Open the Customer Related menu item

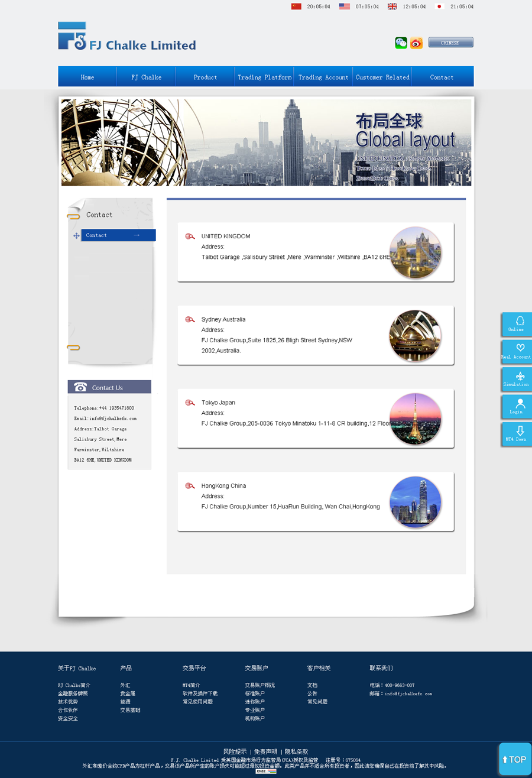pyautogui.click(x=382, y=77)
